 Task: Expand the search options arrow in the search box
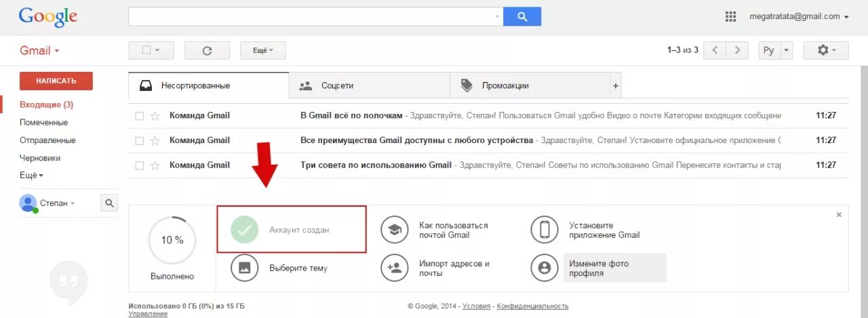click(x=497, y=17)
